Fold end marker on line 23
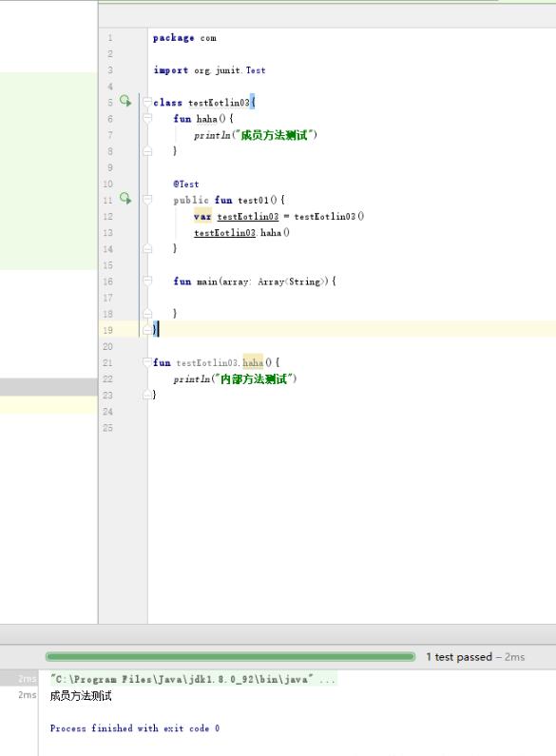This screenshot has height=756, width=556. click(147, 395)
